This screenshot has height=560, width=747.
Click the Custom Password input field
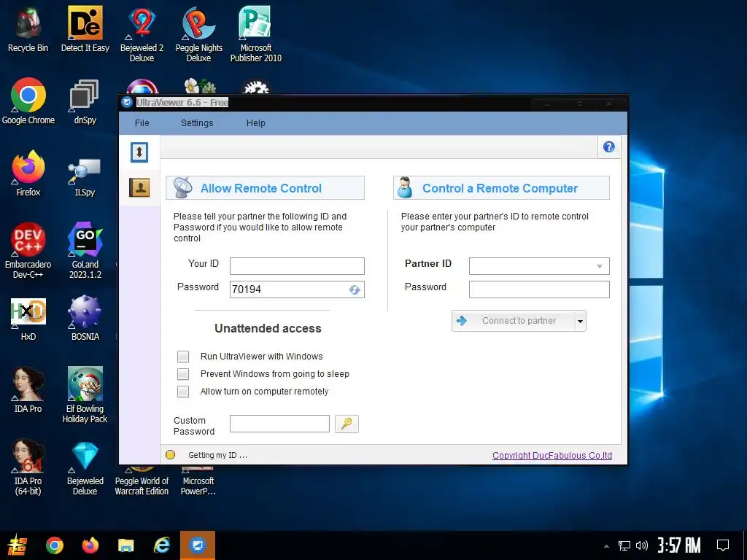coord(279,424)
